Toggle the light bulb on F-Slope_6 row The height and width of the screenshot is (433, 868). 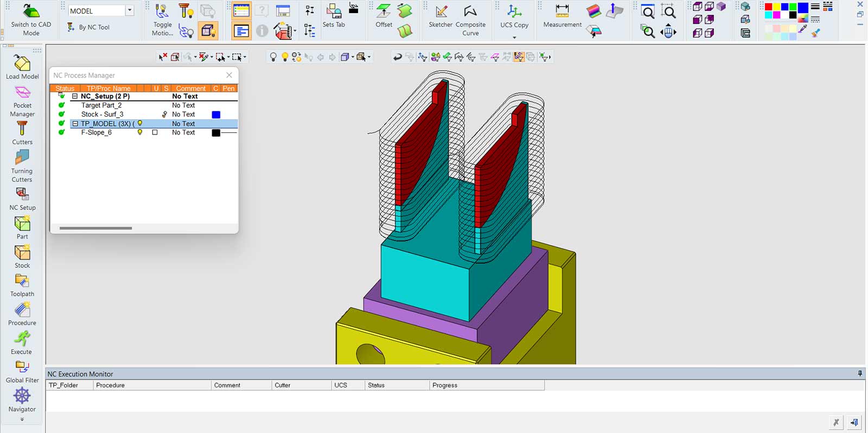[140, 132]
